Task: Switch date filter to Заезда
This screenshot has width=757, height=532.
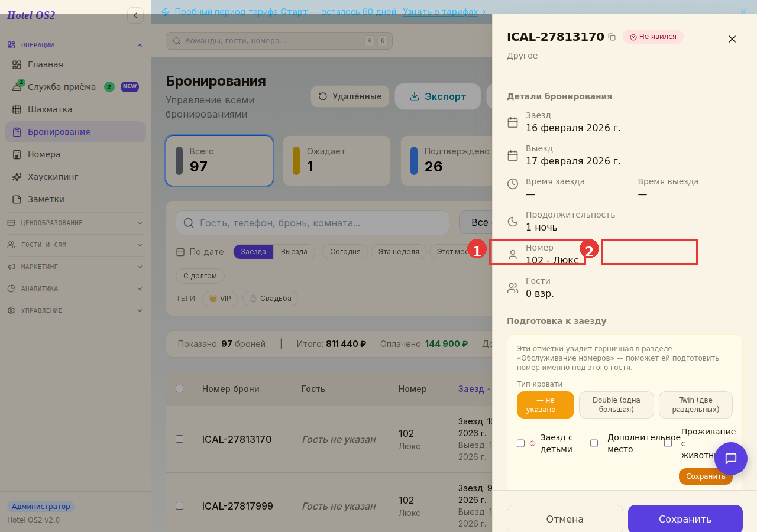Action: click(x=253, y=252)
